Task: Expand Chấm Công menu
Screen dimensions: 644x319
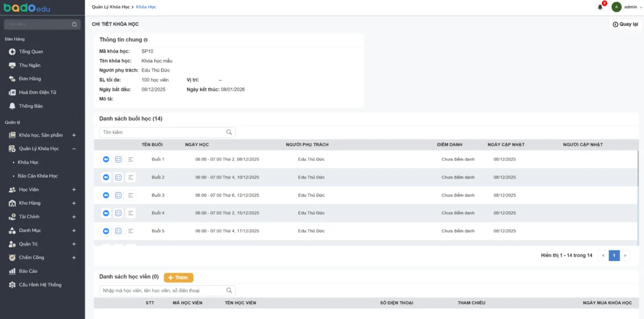Action: click(x=74, y=257)
